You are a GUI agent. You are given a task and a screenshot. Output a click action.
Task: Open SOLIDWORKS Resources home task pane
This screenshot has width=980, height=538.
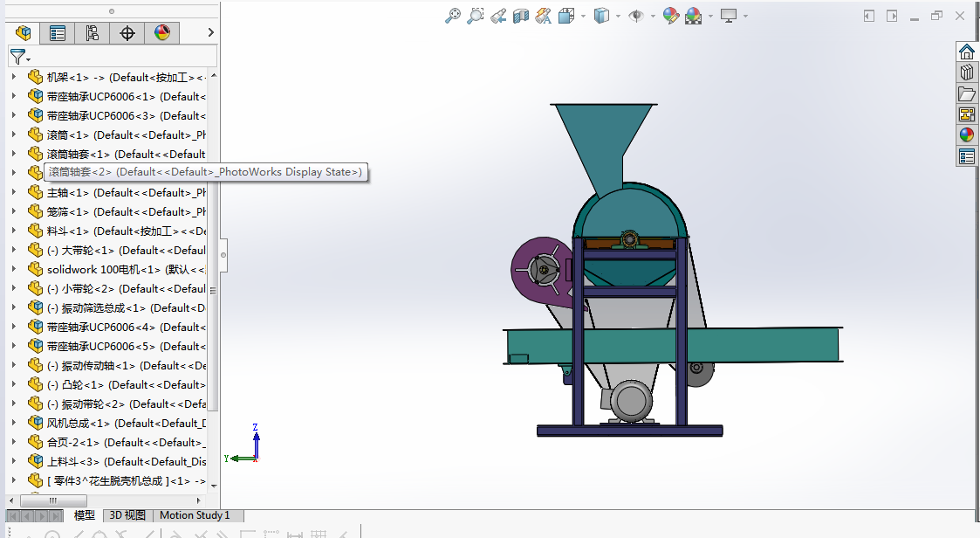point(967,52)
